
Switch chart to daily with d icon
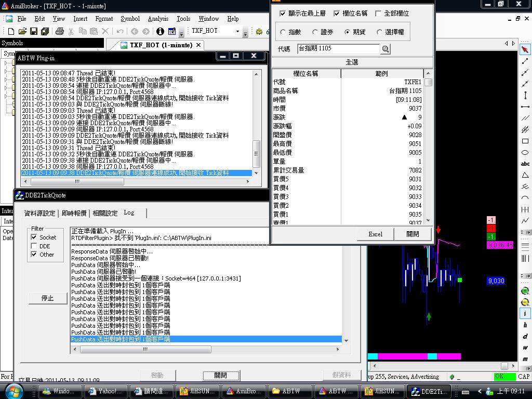(x=525, y=336)
